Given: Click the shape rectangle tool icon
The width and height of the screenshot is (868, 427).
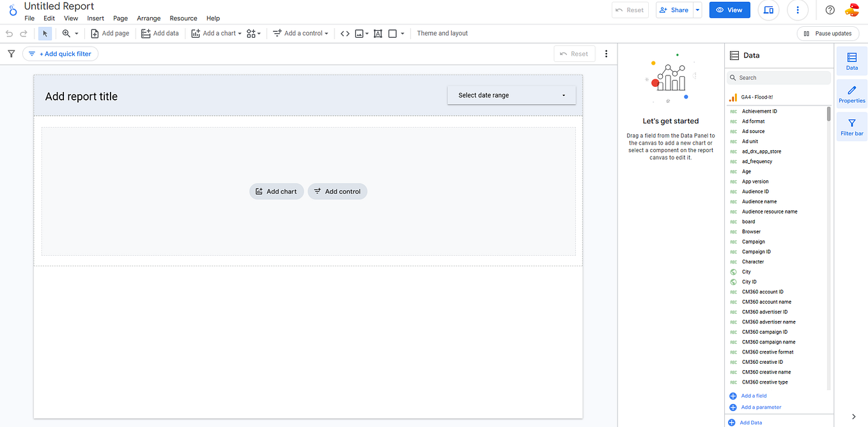Looking at the screenshot, I should (x=392, y=33).
